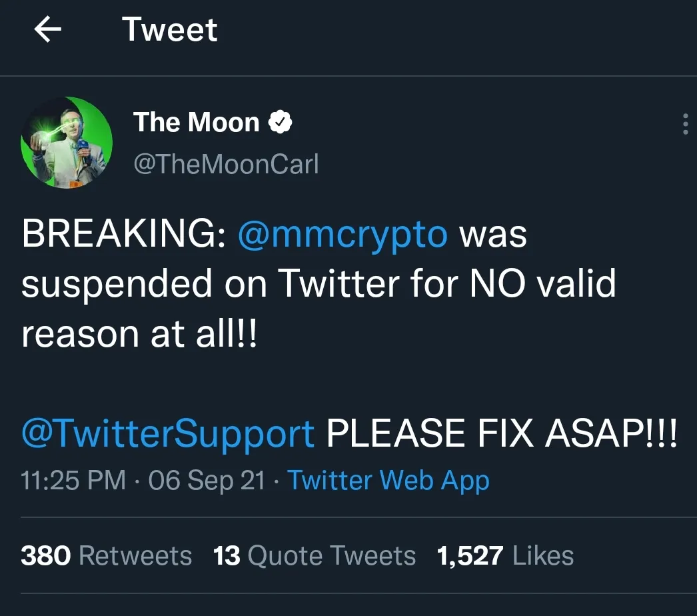Screen dimensions: 697x616
Task: Click the verified badge next to The Moon
Action: 280,122
